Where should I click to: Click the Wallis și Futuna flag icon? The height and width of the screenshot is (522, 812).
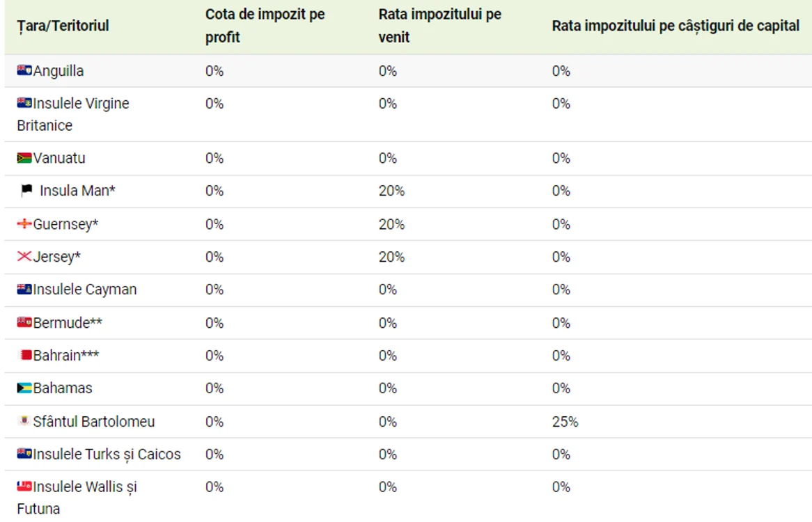point(24,487)
